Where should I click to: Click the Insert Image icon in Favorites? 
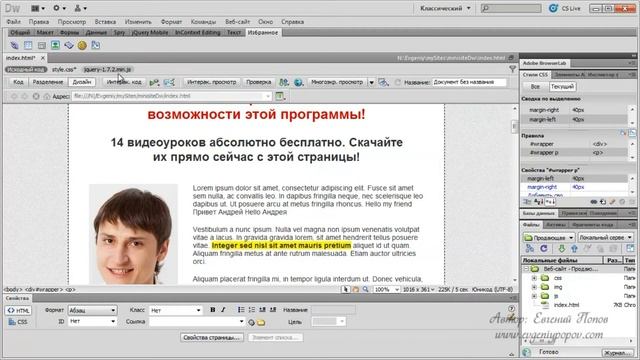click(55, 45)
